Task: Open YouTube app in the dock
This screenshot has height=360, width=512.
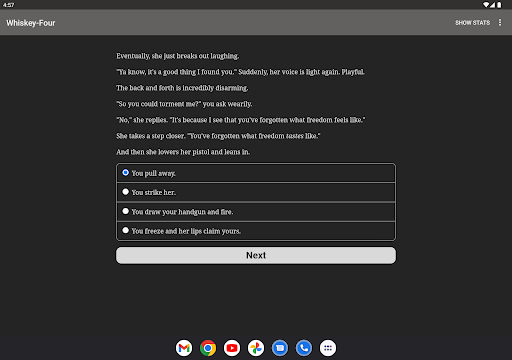Action: point(232,348)
